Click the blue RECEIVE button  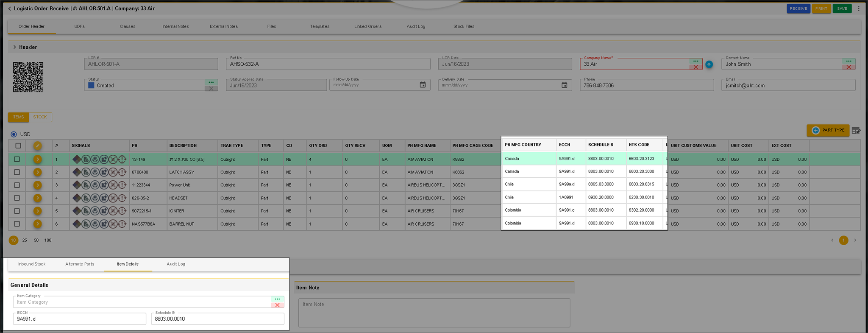point(798,8)
